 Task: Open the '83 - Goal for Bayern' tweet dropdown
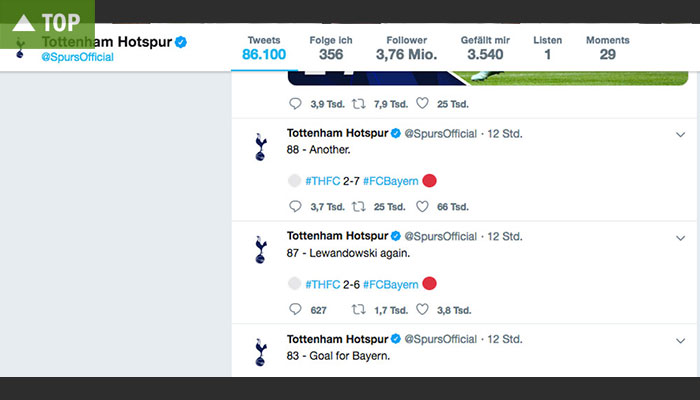point(681,339)
